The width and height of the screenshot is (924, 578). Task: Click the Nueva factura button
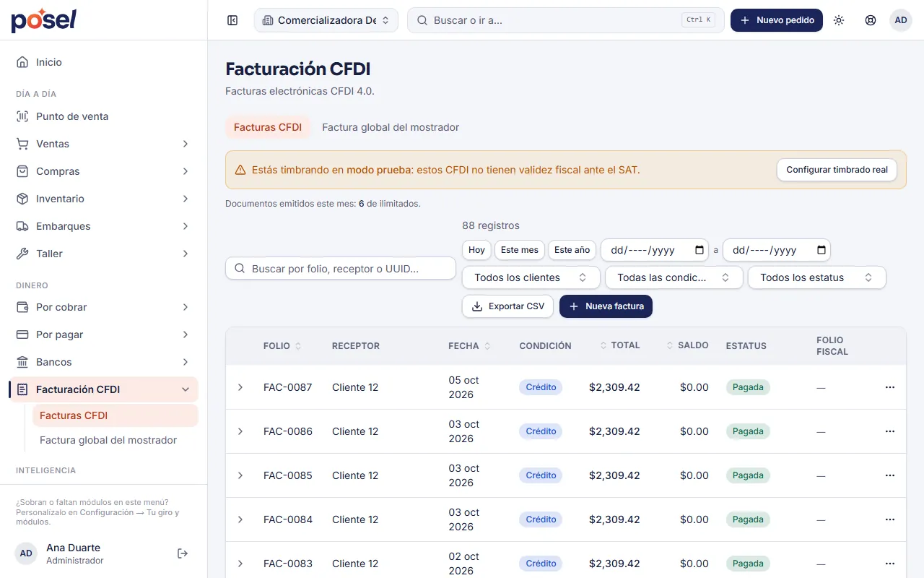606,306
